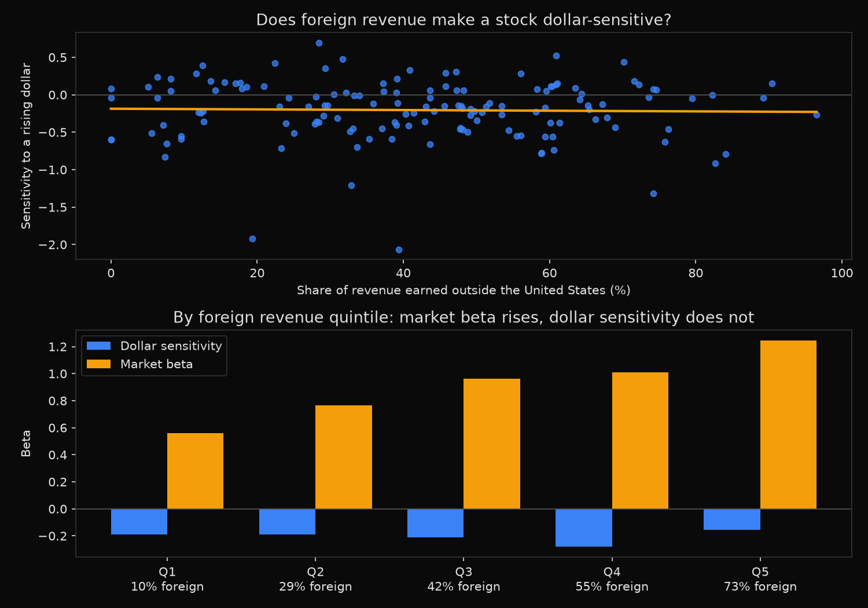Viewport: 868px width, 608px height.
Task: Click the scatter y-axis tick label −2.0
Action: [53, 245]
